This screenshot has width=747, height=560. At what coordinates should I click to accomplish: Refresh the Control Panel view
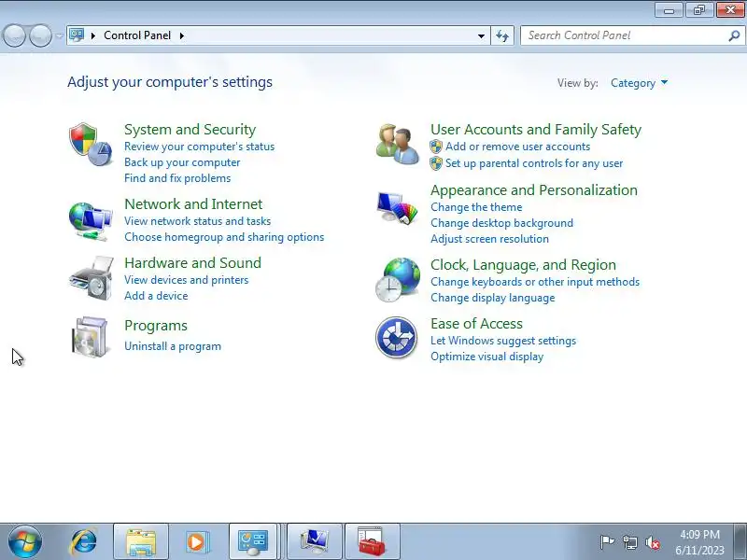(x=502, y=35)
